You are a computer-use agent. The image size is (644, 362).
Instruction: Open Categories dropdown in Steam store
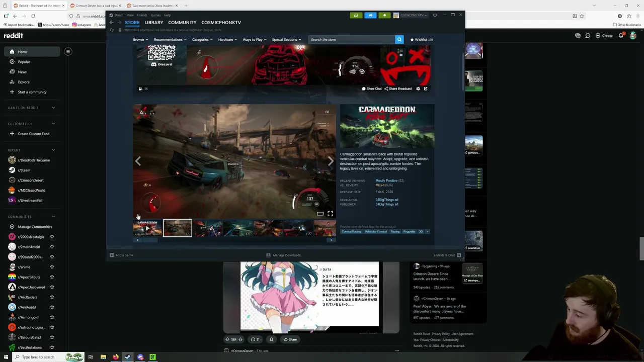pos(202,39)
